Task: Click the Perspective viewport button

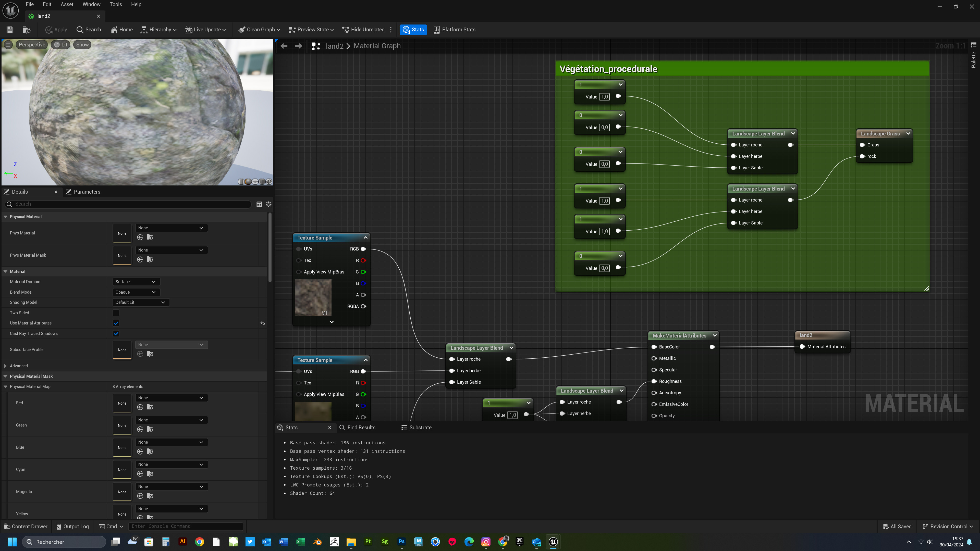Action: (x=32, y=44)
